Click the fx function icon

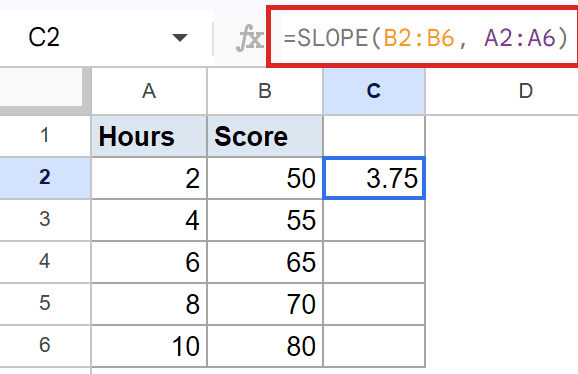(250, 38)
